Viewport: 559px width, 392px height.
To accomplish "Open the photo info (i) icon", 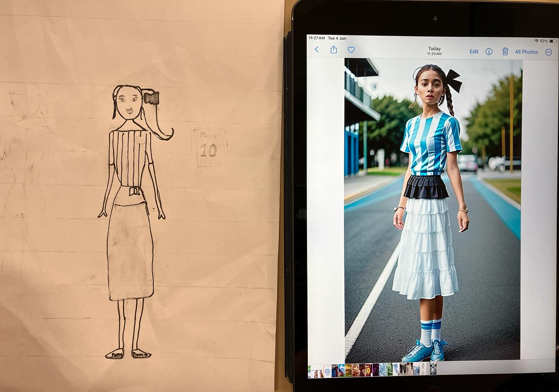I will [489, 52].
